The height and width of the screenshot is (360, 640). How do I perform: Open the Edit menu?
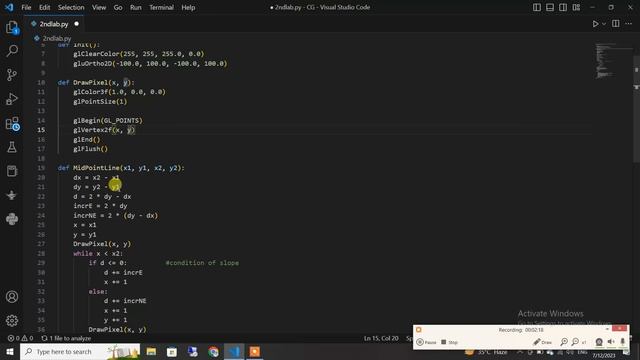[x=44, y=7]
